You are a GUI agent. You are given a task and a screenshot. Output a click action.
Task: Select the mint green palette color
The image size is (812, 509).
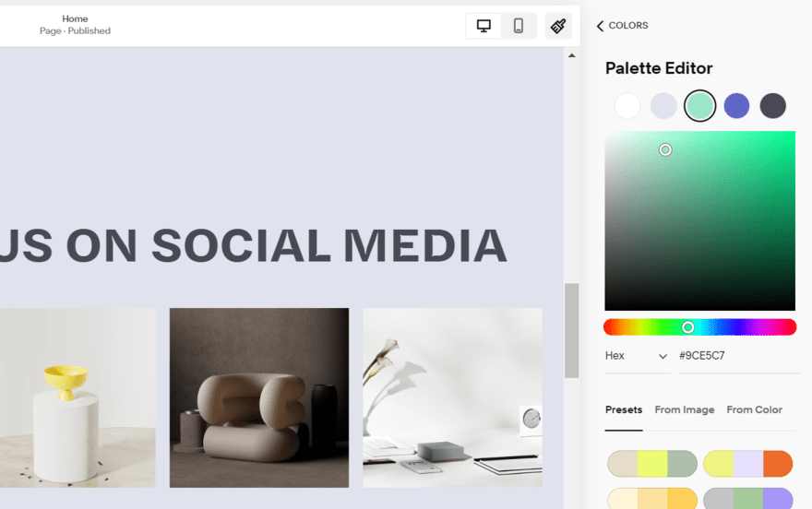[699, 106]
